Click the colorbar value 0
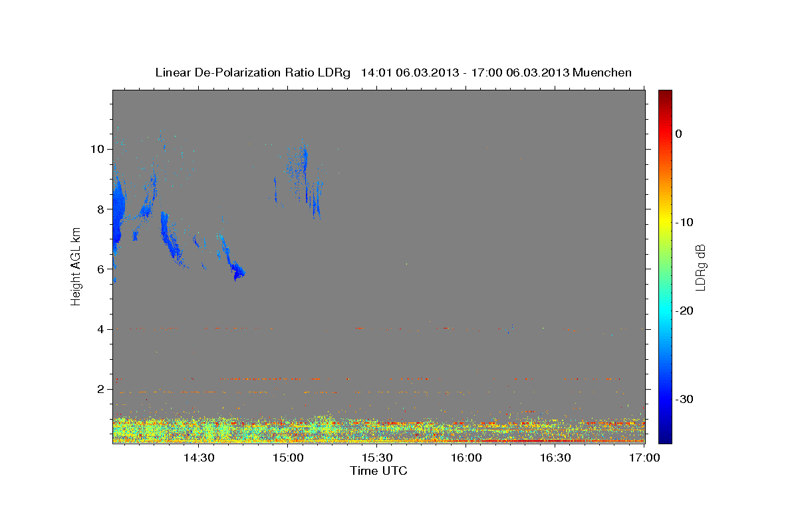 679,134
